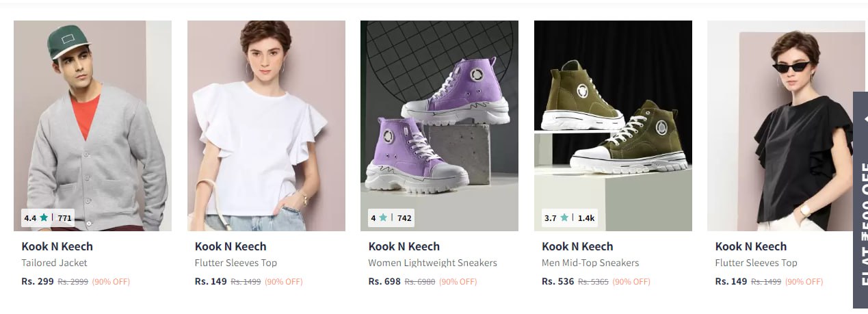868x314 pixels.
Task: Click the Rs. 536 sneakers price
Action: point(557,281)
